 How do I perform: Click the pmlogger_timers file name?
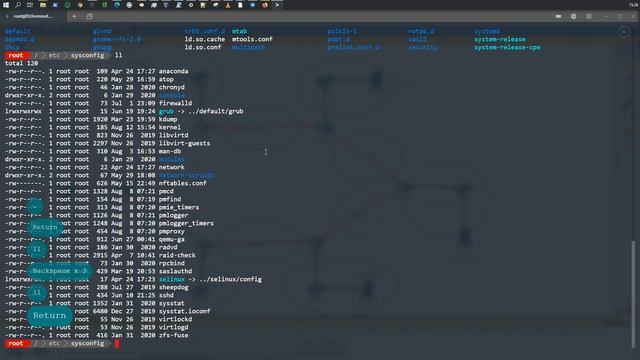(186, 223)
